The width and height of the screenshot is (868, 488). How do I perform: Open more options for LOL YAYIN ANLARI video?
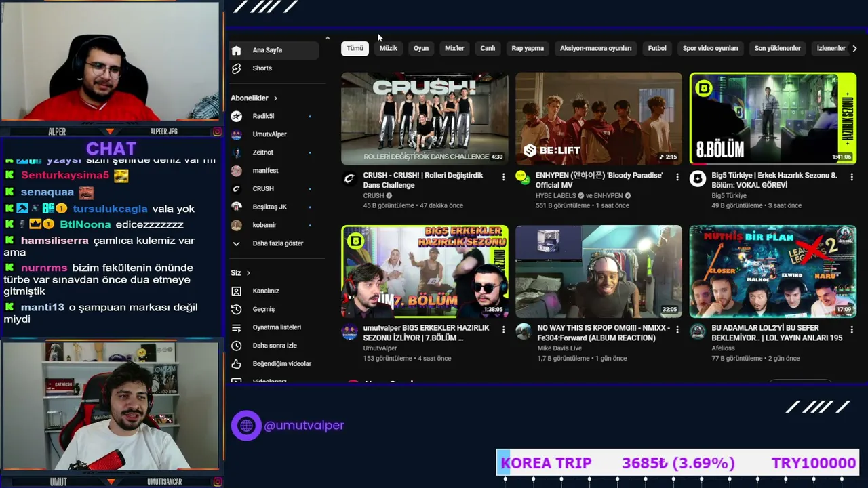[x=851, y=329]
